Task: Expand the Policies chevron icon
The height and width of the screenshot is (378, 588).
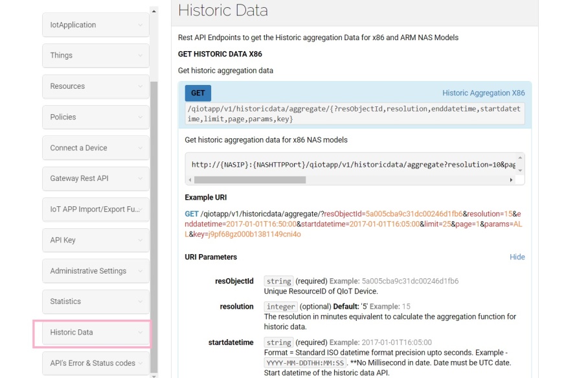Action: click(140, 117)
